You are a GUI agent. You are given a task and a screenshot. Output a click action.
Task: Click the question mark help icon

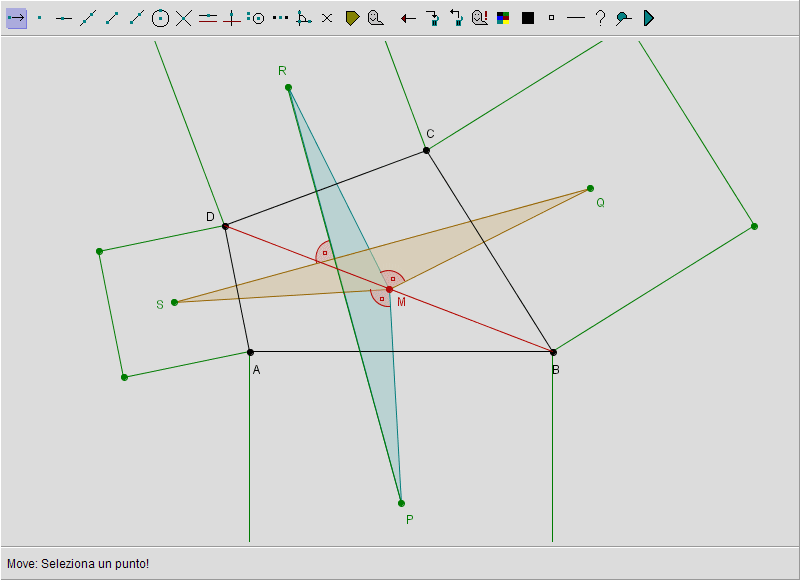click(600, 18)
